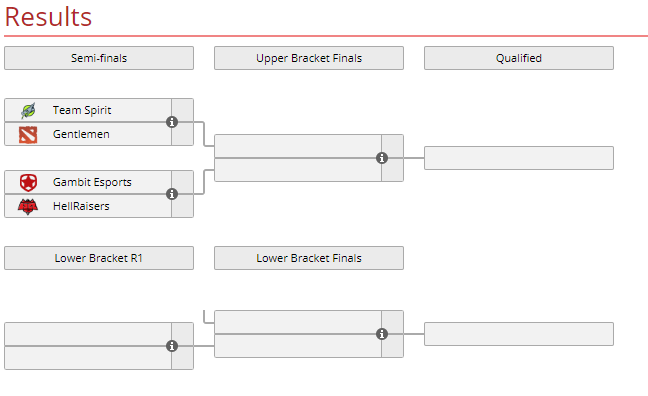
Task: Open info for Gambit vs HellRaisers match
Action: click(172, 194)
